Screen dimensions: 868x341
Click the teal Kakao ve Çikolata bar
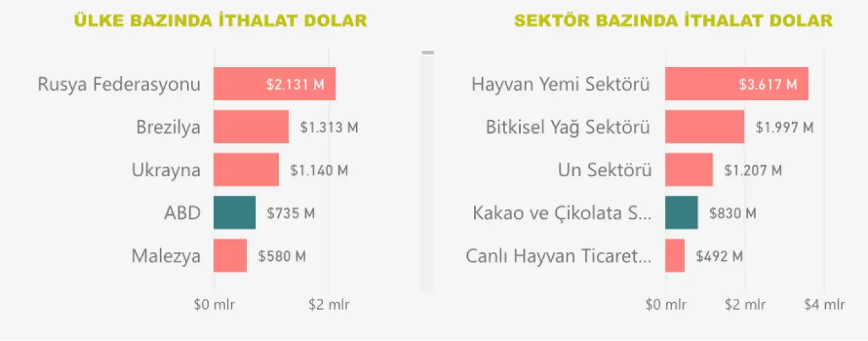point(682,213)
